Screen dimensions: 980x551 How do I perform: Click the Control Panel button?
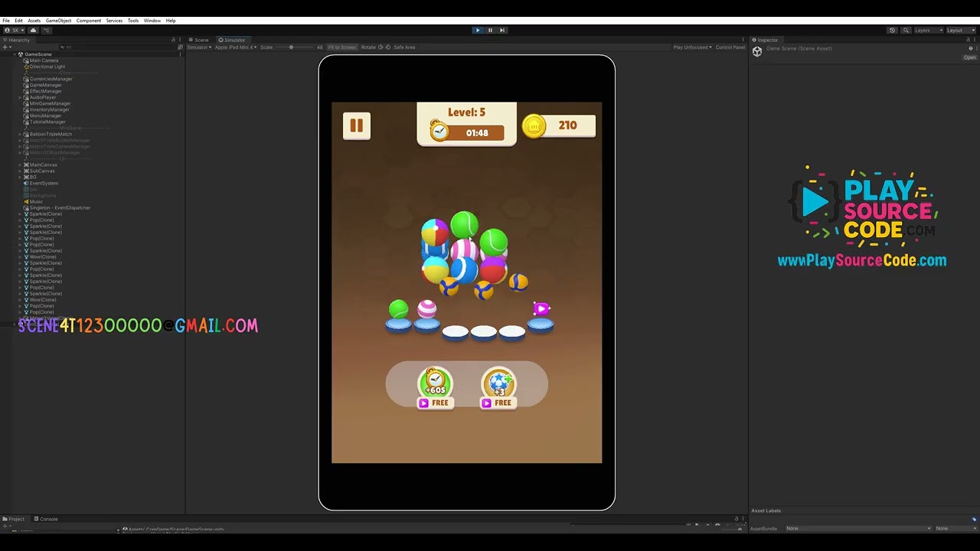point(730,47)
